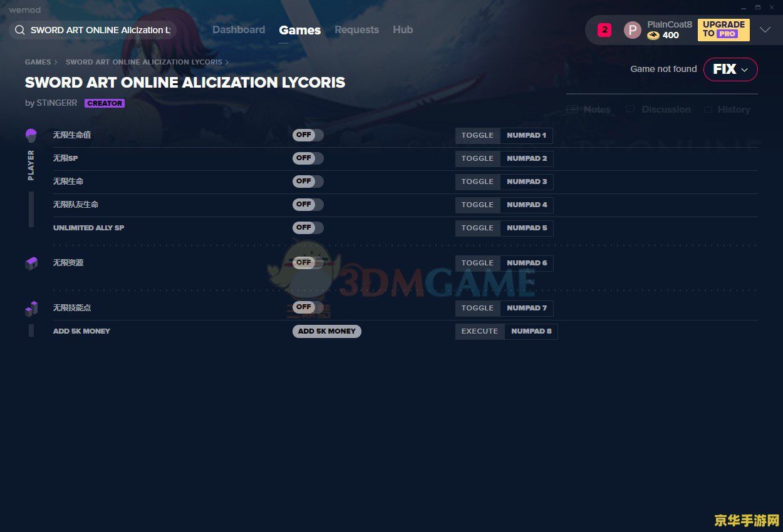Click TOGGLE label next to NUMPAD 6
Screen dimensions: 783x532
478,263
